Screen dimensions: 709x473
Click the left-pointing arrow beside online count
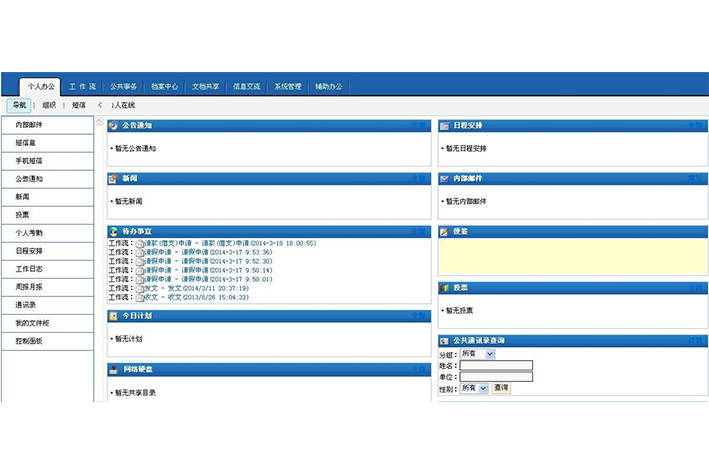(99, 105)
